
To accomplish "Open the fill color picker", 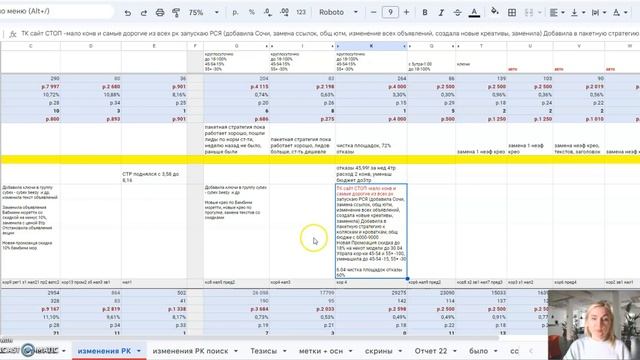I will coord(495,12).
